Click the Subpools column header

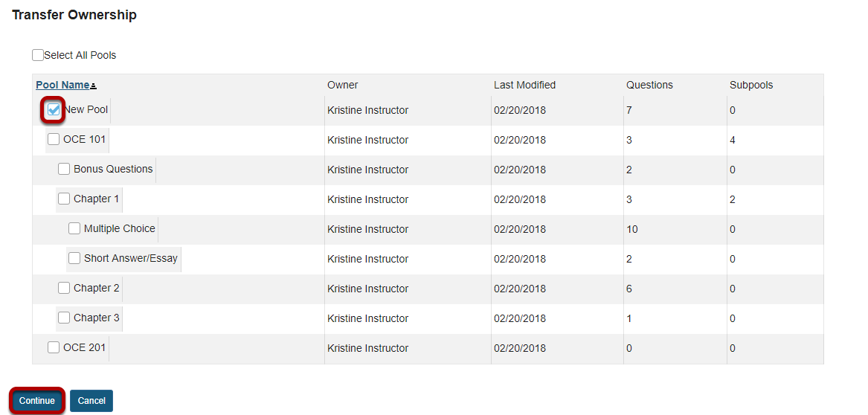click(x=751, y=86)
